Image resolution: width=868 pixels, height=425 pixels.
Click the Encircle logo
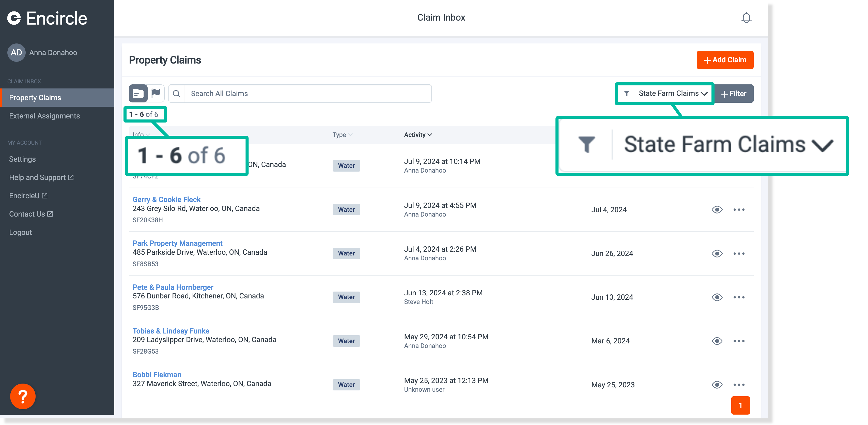pyautogui.click(x=47, y=18)
